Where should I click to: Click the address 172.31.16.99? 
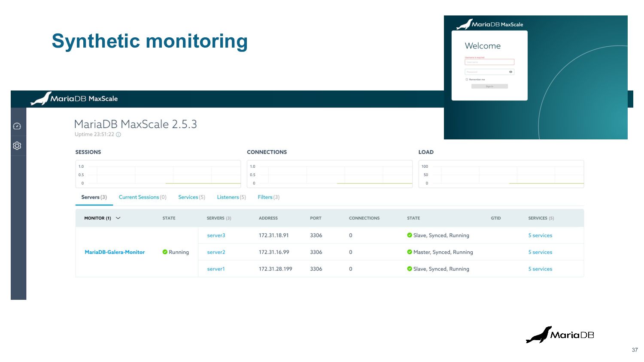coord(274,252)
